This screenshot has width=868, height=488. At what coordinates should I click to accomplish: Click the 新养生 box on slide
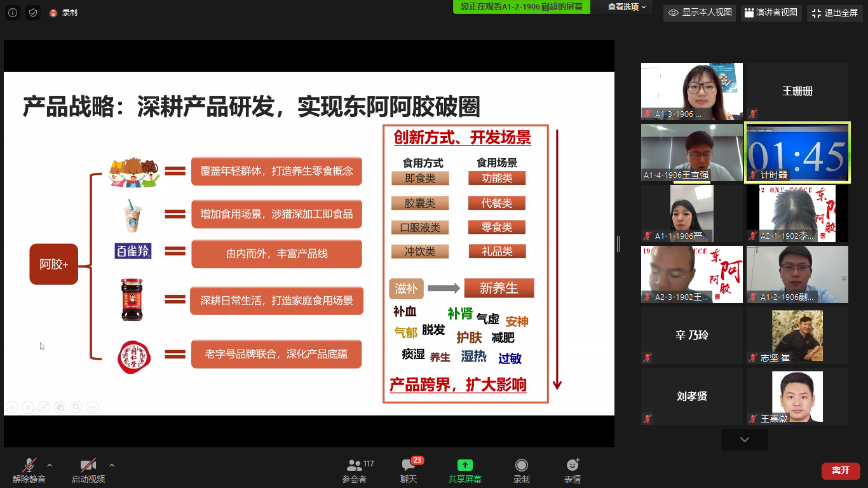click(499, 288)
